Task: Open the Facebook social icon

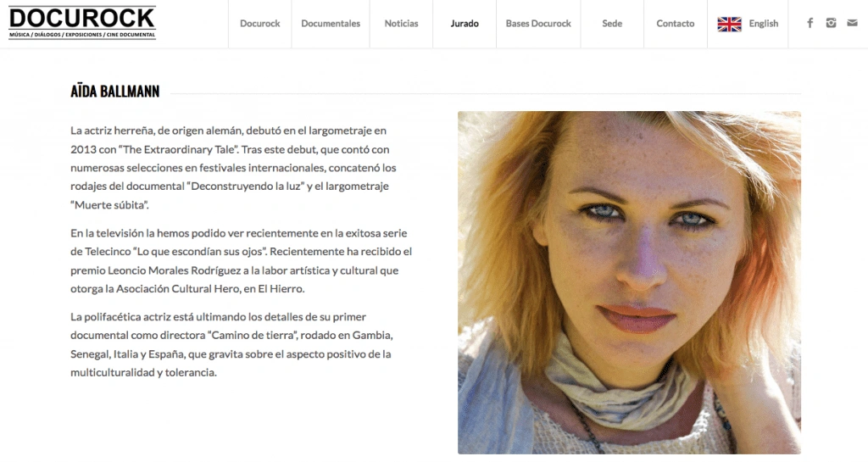Action: pyautogui.click(x=810, y=23)
